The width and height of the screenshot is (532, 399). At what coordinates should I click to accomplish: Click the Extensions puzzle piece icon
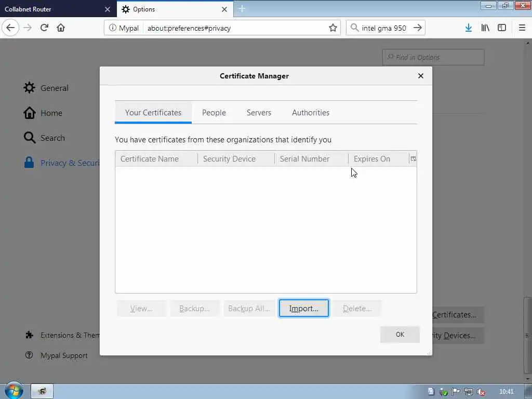29,335
